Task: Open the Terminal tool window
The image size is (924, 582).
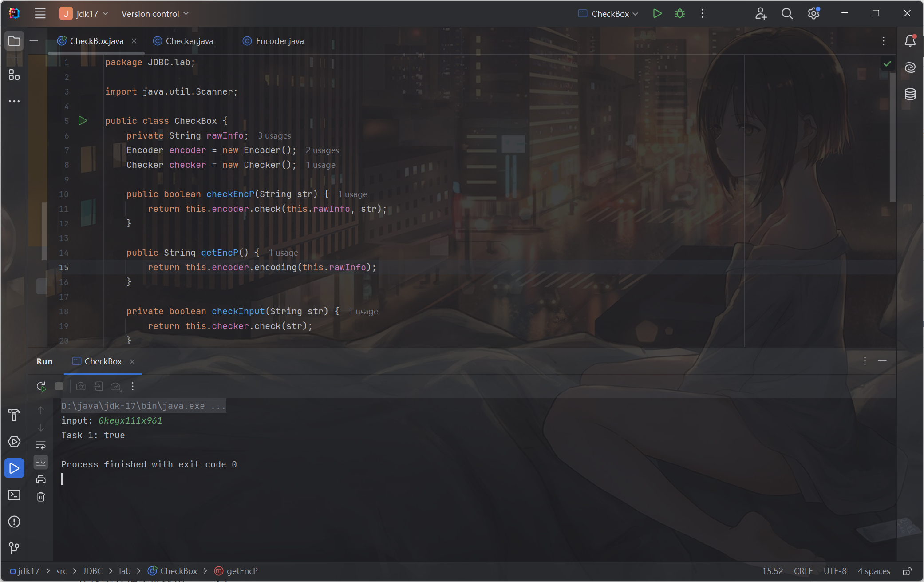Action: tap(14, 495)
